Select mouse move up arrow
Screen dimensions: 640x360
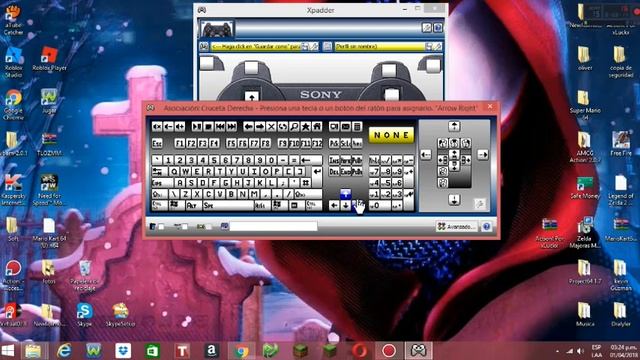[x=454, y=126]
